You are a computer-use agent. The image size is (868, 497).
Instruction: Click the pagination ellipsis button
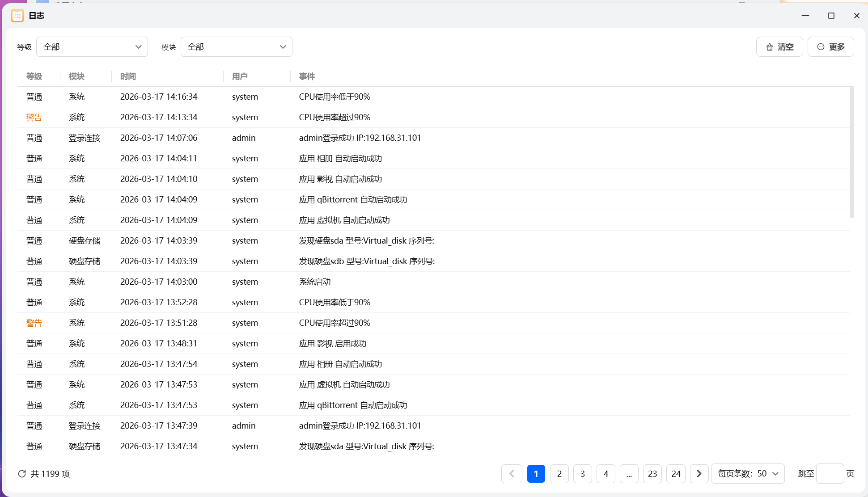click(629, 474)
